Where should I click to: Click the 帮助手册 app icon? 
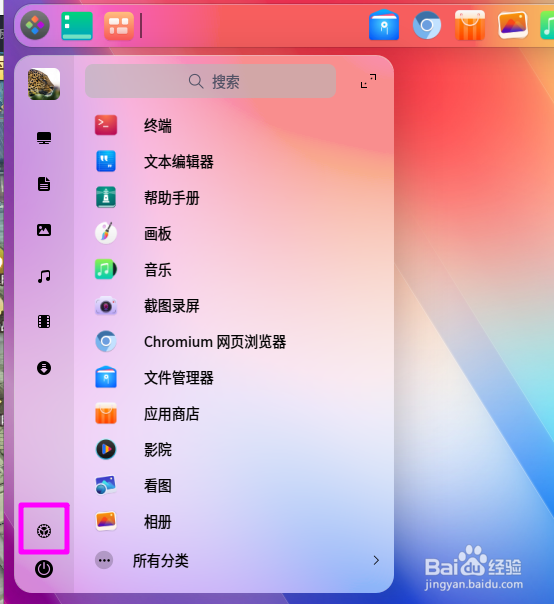[x=106, y=197]
